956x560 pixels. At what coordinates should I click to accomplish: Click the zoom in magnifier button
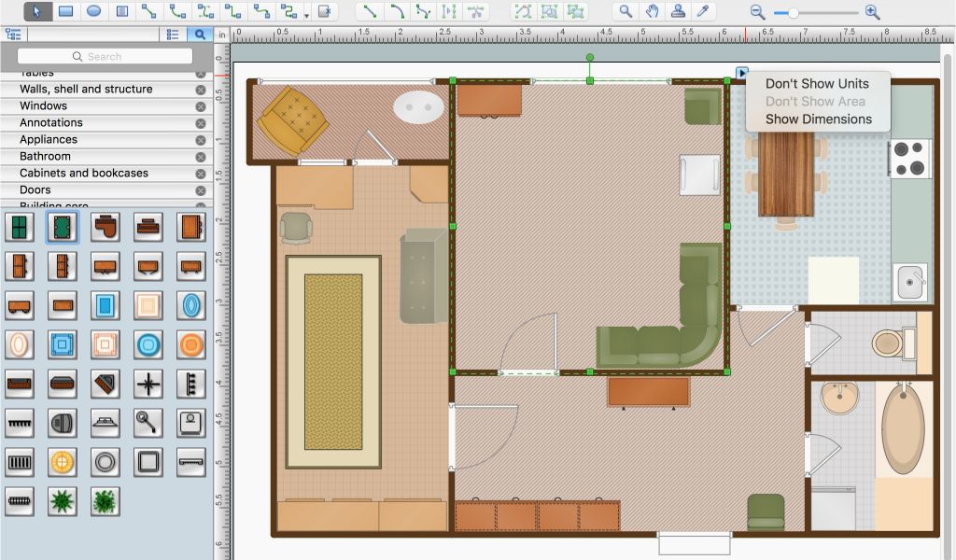tap(872, 12)
